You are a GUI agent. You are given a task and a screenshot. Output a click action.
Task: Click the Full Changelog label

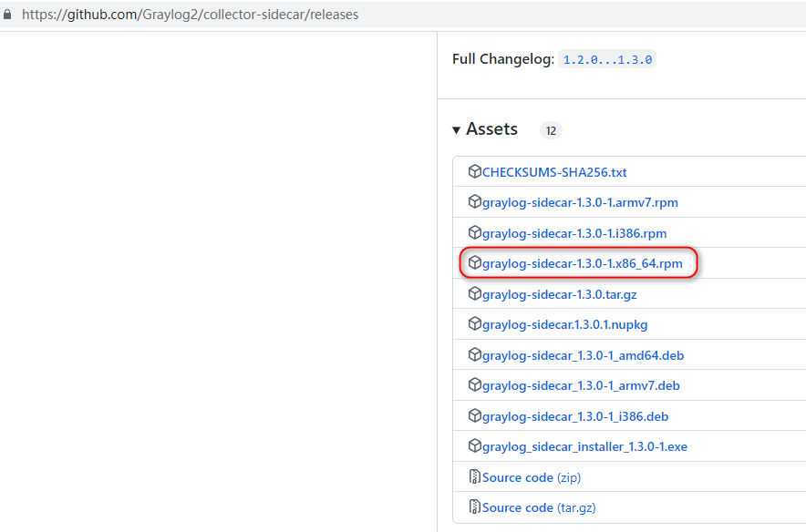[x=503, y=59]
